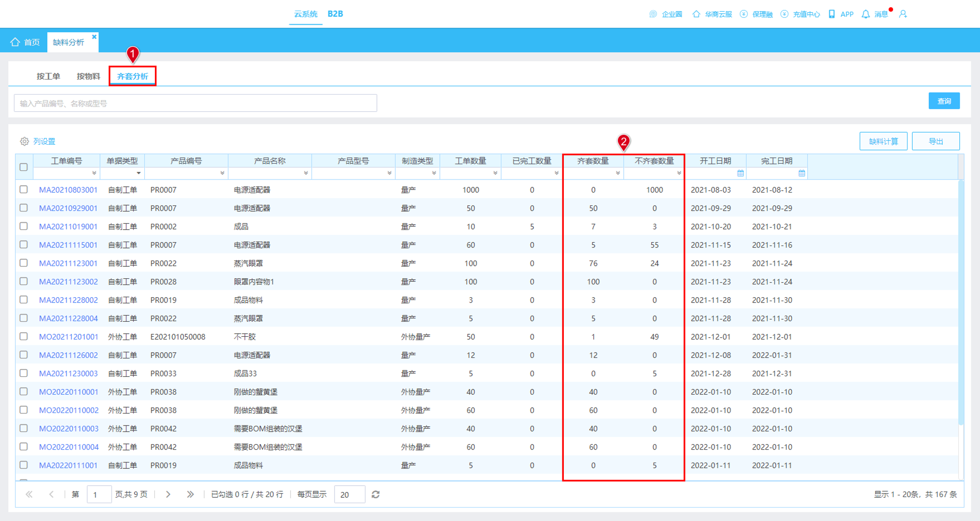Switch to B2B in the top navigation
Image resolution: width=980 pixels, height=521 pixels.
click(335, 14)
